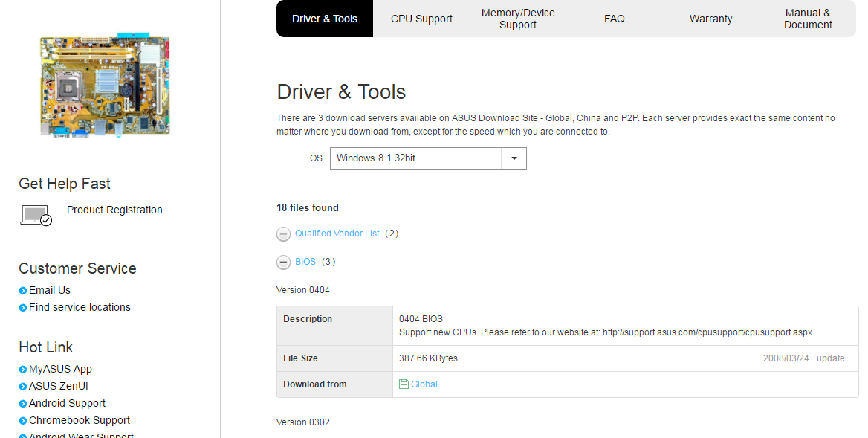This screenshot has width=868, height=438.
Task: Click the 'Version 0404' label
Action: click(302, 290)
